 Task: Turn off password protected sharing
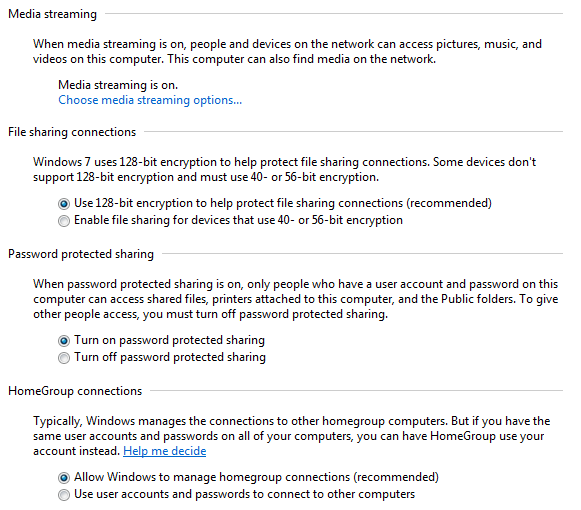coord(64,358)
